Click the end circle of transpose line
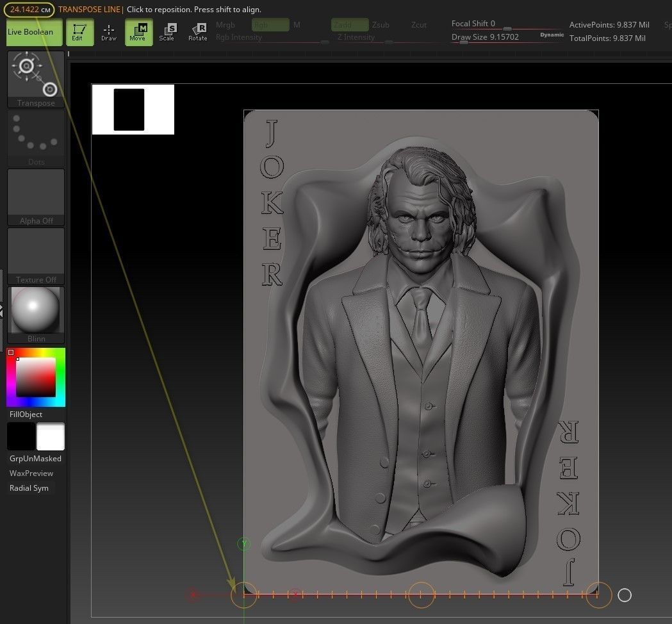 [598, 595]
